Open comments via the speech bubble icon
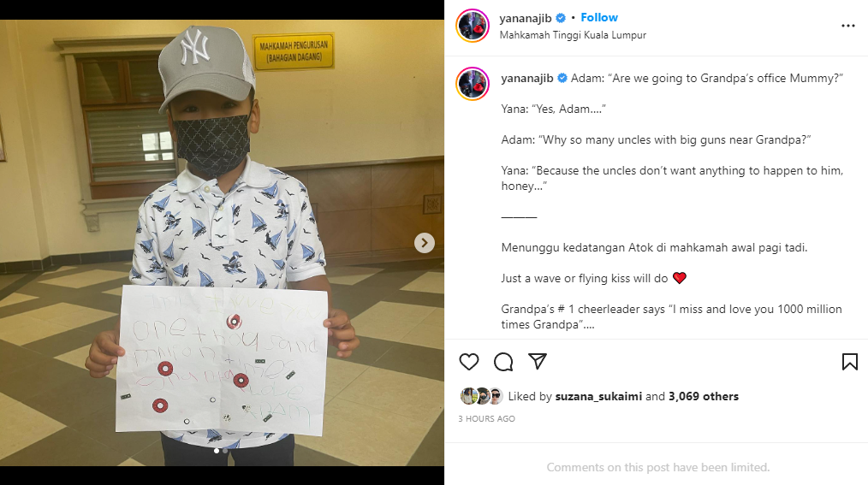Image resolution: width=868 pixels, height=485 pixels. click(x=503, y=362)
